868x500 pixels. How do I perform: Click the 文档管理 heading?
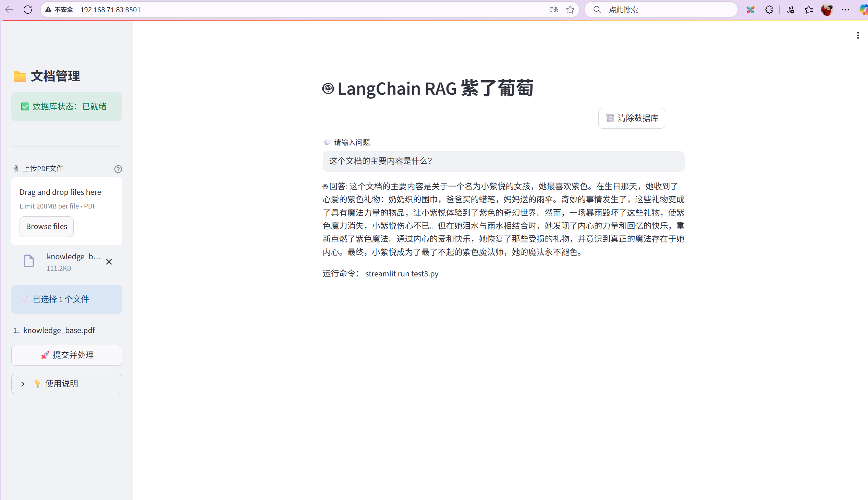pyautogui.click(x=55, y=76)
